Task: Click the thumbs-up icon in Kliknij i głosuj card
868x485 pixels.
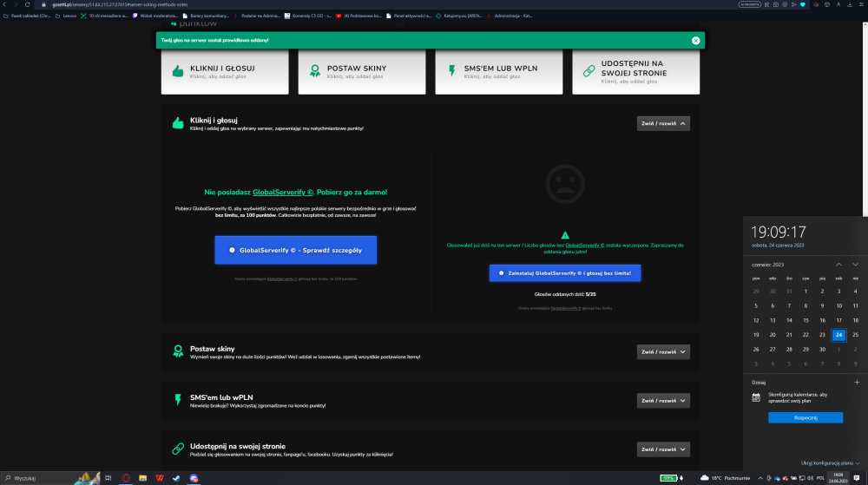Action: (x=178, y=71)
